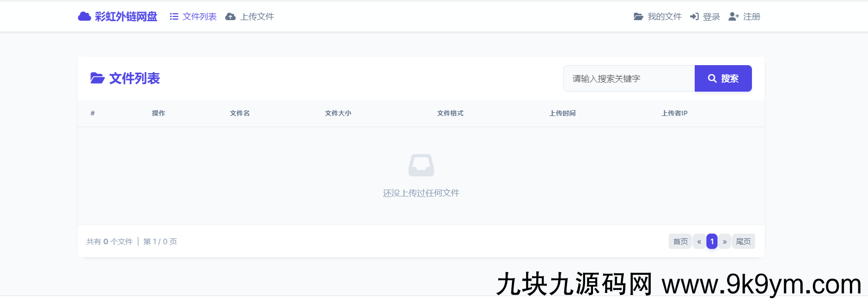Screen dimensions: 868x304
Task: Focus the 请输入搜索关键字 search box
Action: pos(628,78)
